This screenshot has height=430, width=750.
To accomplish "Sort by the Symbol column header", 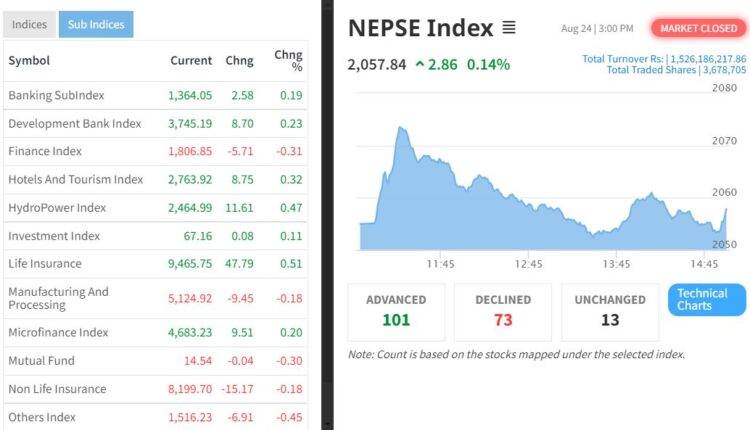I will 29,60.
